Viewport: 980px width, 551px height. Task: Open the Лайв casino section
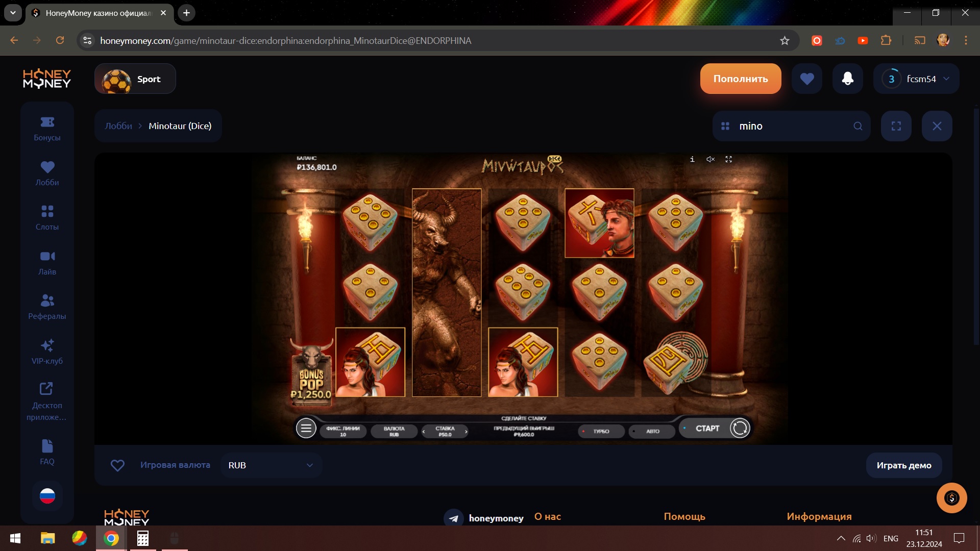coord(47,263)
